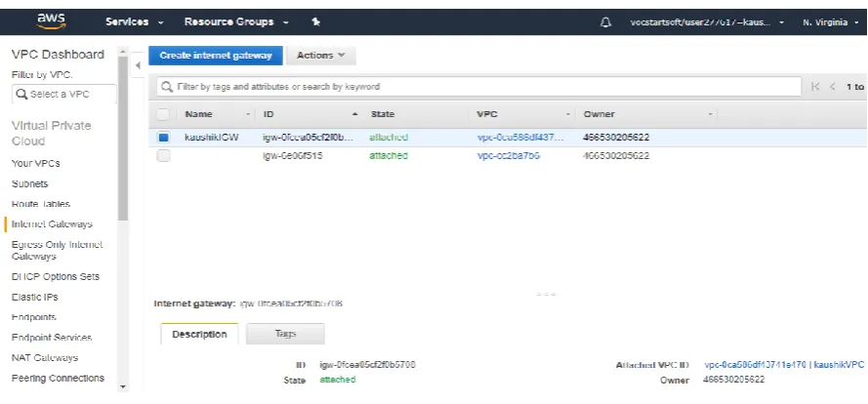Focus the filter by tags search field
Viewport: 868px width, 404px height.
click(479, 86)
